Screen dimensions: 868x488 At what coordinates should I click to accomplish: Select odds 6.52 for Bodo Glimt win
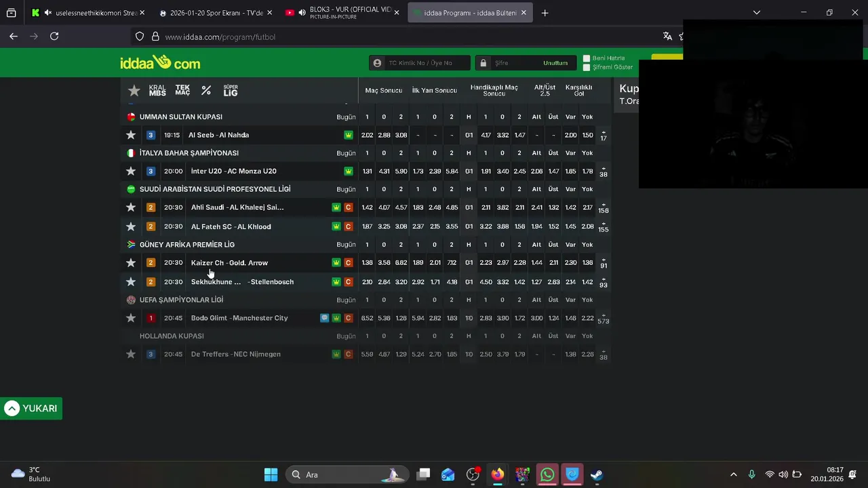click(367, 318)
